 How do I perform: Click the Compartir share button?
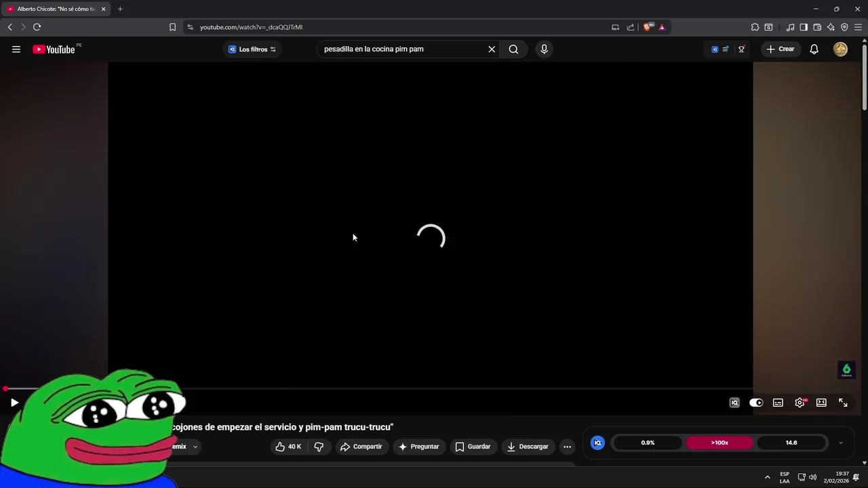361,447
